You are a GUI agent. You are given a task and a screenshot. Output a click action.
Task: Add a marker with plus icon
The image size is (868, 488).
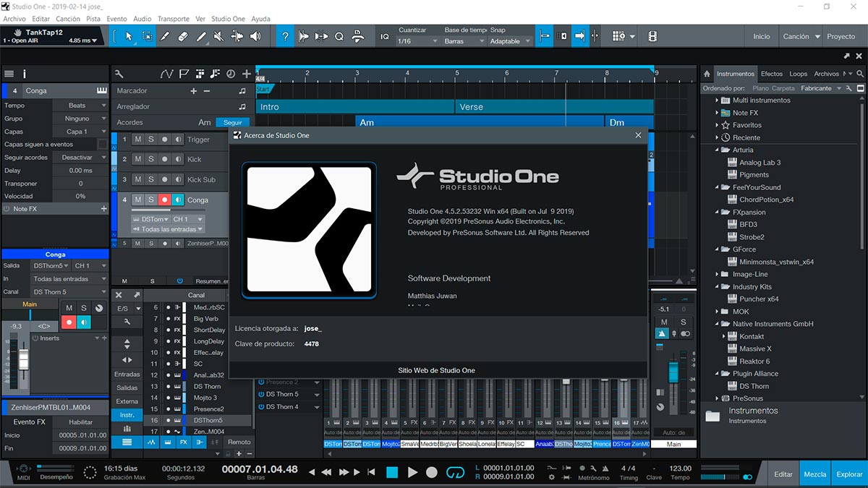tap(193, 91)
